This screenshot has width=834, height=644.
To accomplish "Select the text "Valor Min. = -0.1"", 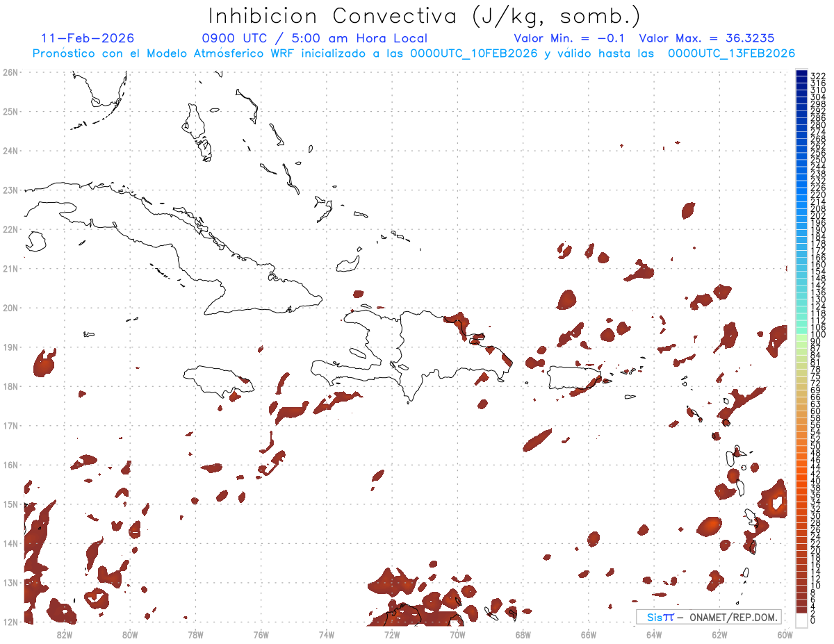I will pyautogui.click(x=571, y=38).
